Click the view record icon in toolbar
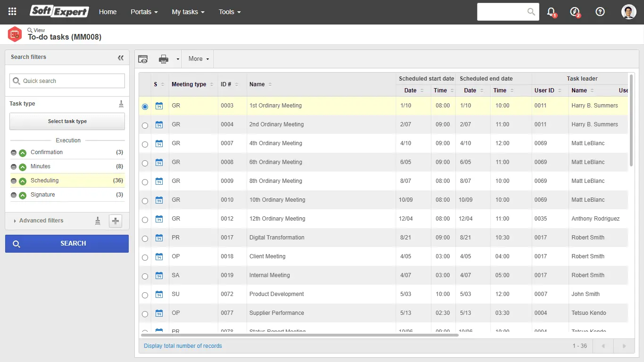 pyautogui.click(x=143, y=59)
